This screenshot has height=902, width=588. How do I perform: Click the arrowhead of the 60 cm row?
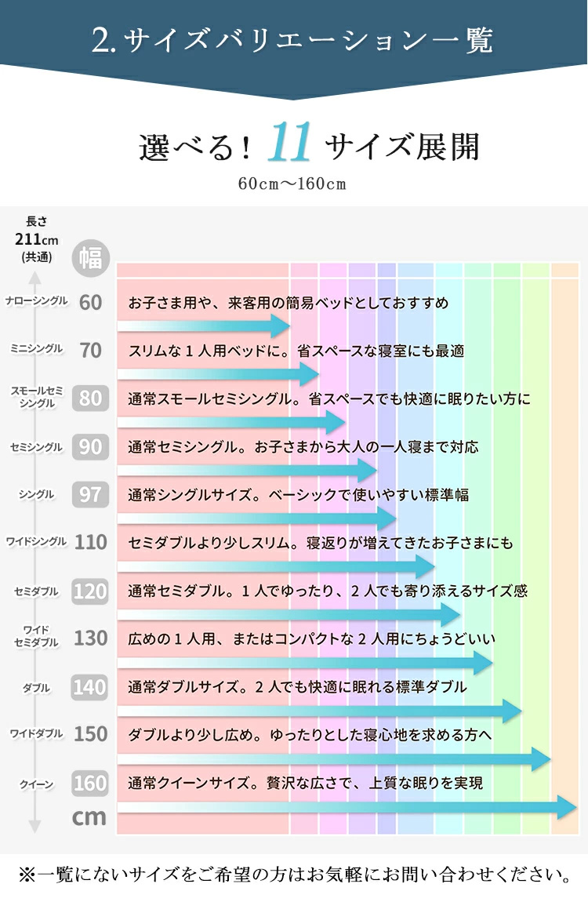(281, 326)
